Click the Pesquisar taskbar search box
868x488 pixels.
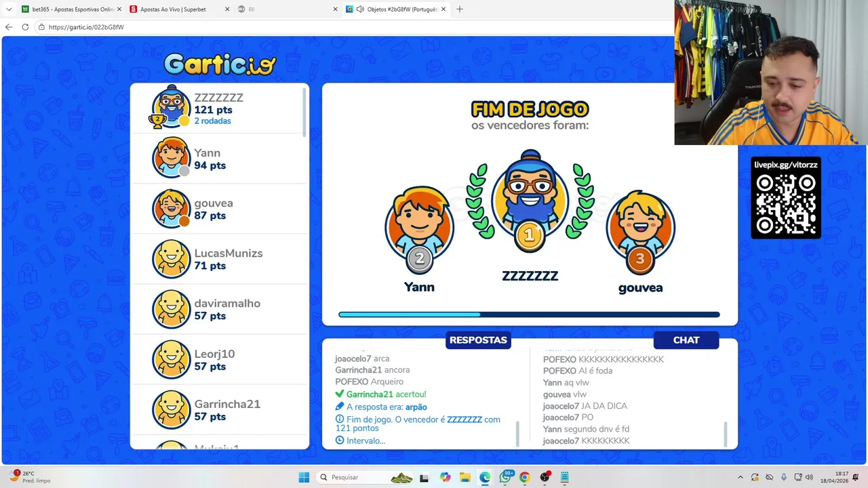tap(365, 477)
